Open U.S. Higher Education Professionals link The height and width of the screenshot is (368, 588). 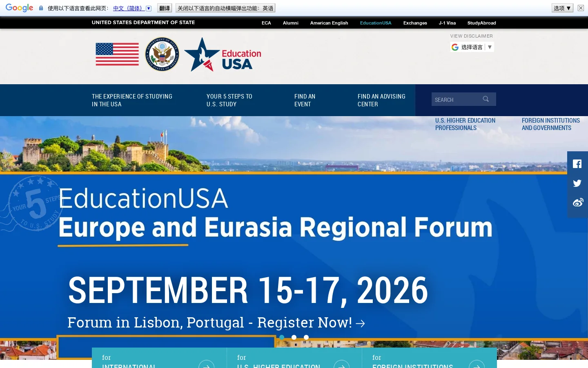click(x=465, y=124)
